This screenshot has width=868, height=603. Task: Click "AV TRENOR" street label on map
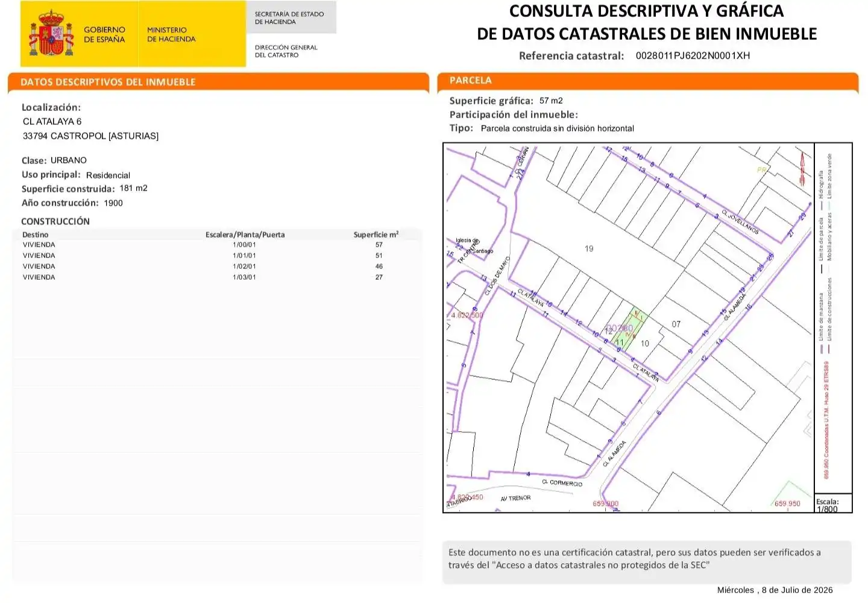tap(516, 499)
